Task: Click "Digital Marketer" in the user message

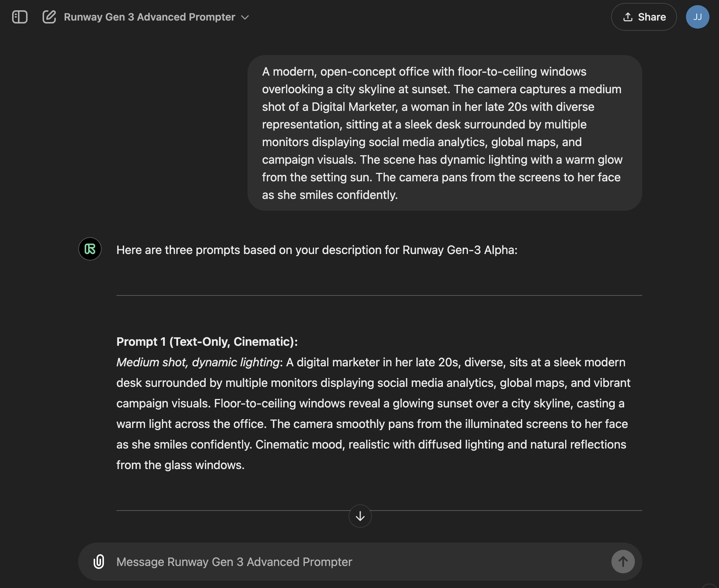Action: coord(354,107)
